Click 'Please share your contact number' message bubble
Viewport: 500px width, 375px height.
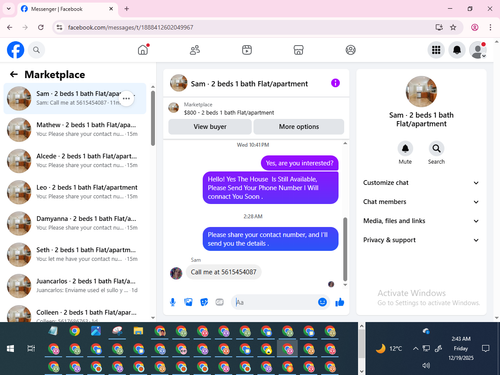pos(270,239)
